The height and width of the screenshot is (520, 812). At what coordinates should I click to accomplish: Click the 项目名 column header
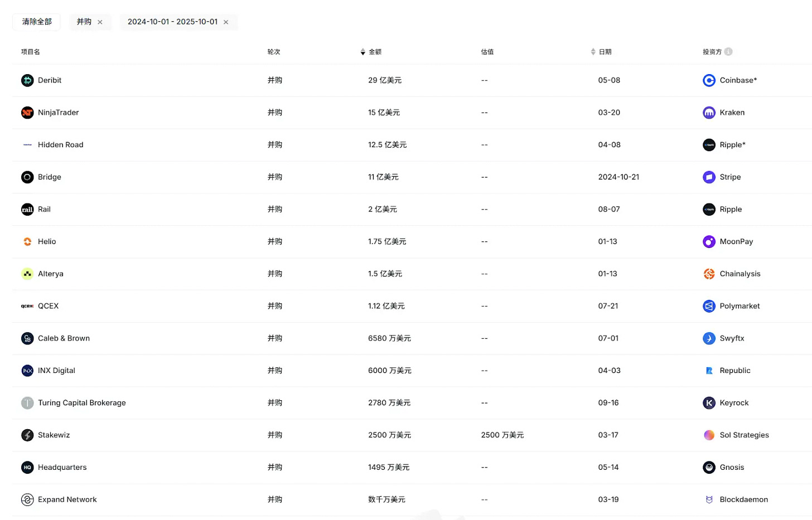click(x=31, y=52)
